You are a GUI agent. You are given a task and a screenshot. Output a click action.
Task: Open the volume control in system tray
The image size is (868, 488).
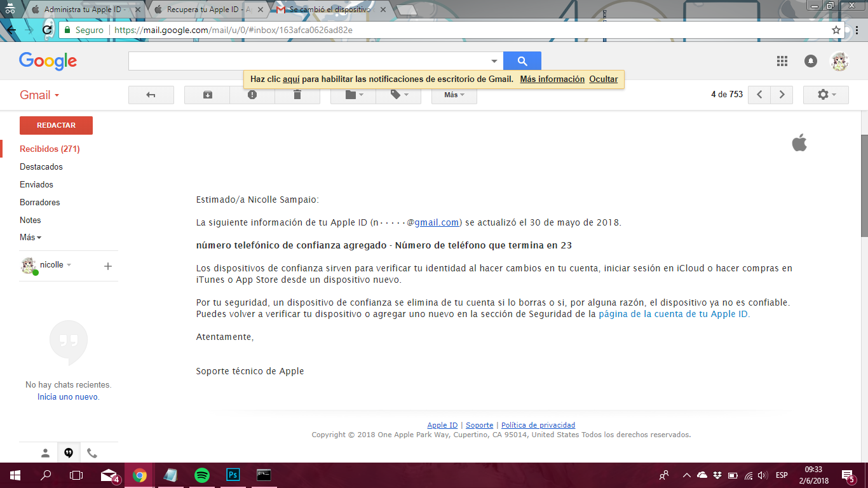point(763,475)
